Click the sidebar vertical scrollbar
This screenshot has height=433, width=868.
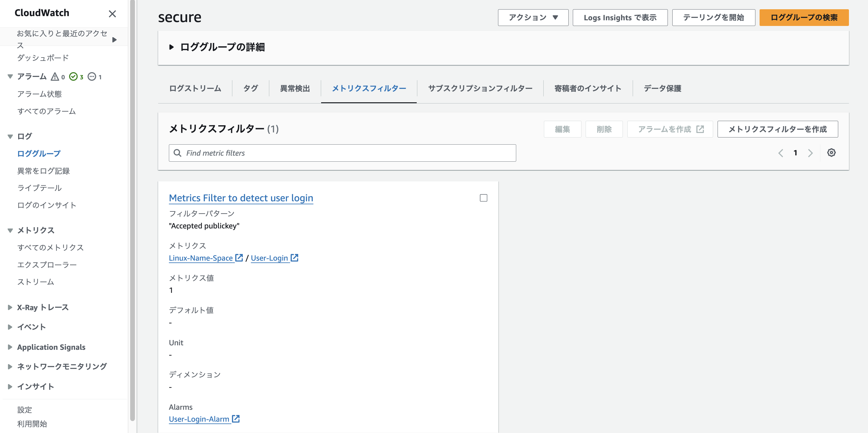point(133,209)
